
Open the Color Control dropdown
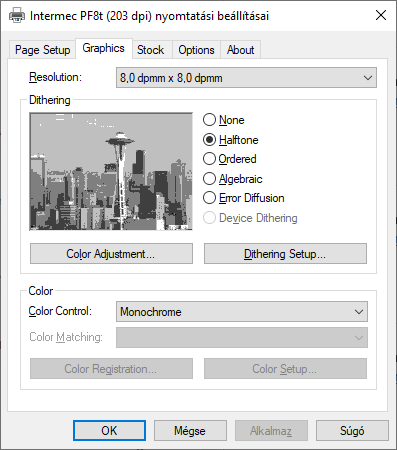pos(242,312)
